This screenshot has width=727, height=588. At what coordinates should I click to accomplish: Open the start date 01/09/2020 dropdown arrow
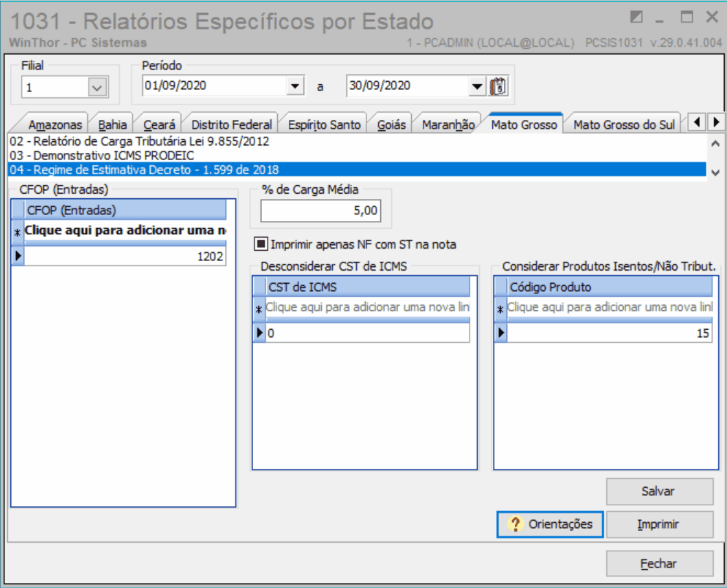coord(295,86)
